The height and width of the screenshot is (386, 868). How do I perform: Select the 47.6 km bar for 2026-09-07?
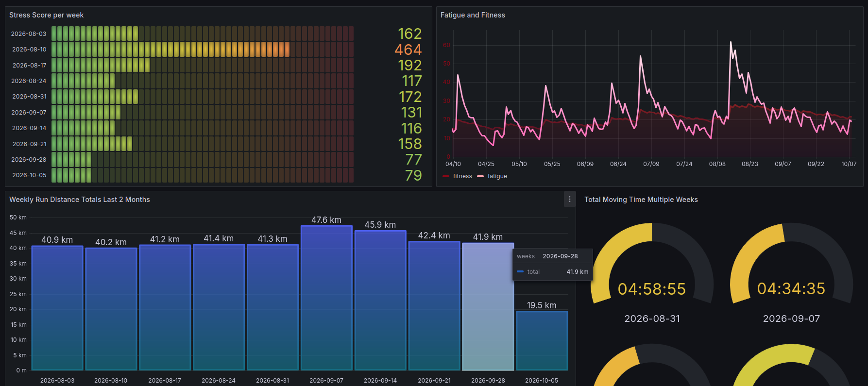(x=326, y=298)
